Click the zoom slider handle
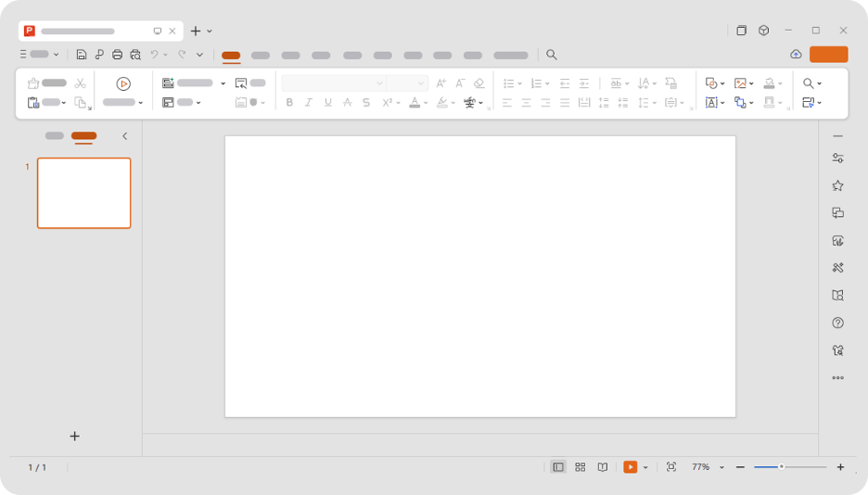 point(781,467)
